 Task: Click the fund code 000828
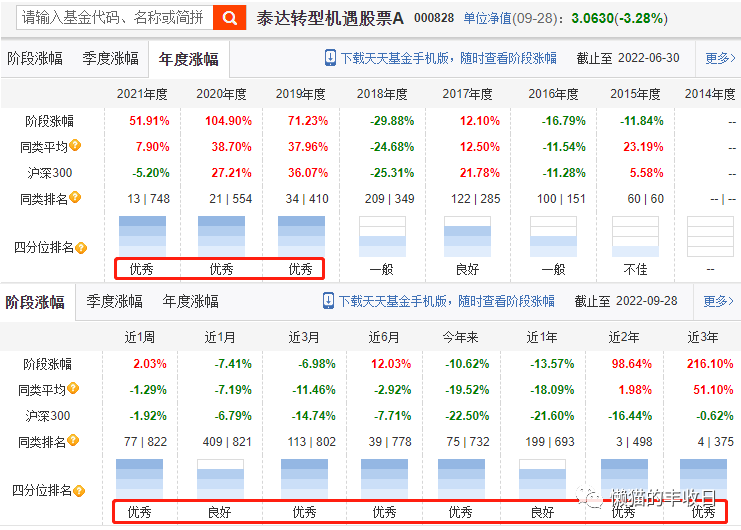pyautogui.click(x=434, y=18)
